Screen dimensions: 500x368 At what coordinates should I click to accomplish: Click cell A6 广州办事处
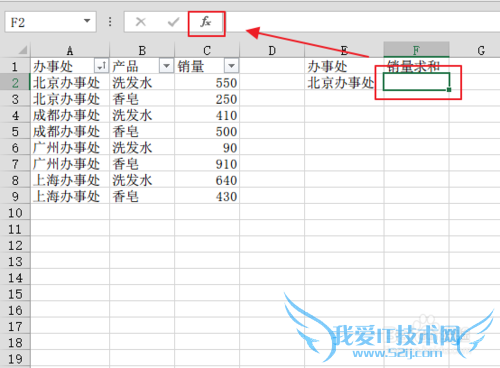70,148
